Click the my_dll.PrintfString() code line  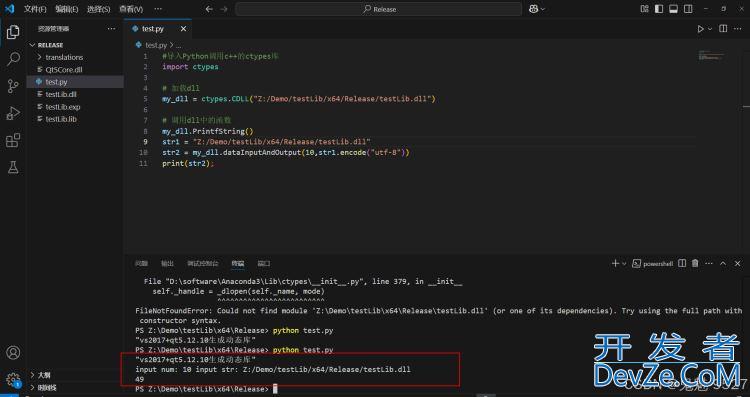(x=208, y=132)
